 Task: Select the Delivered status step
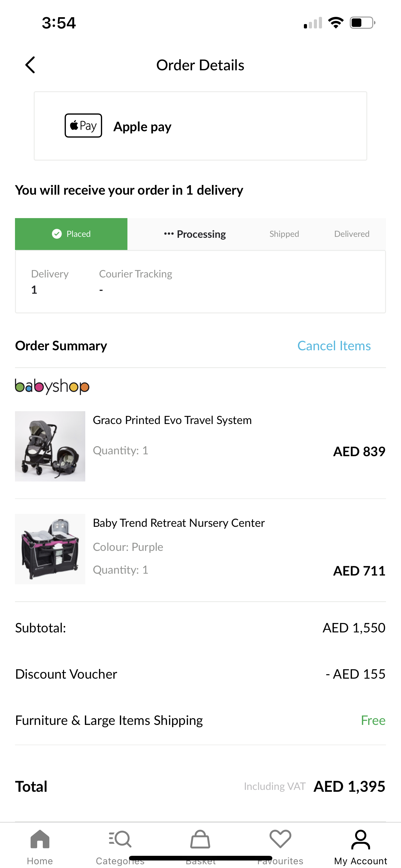(x=352, y=234)
